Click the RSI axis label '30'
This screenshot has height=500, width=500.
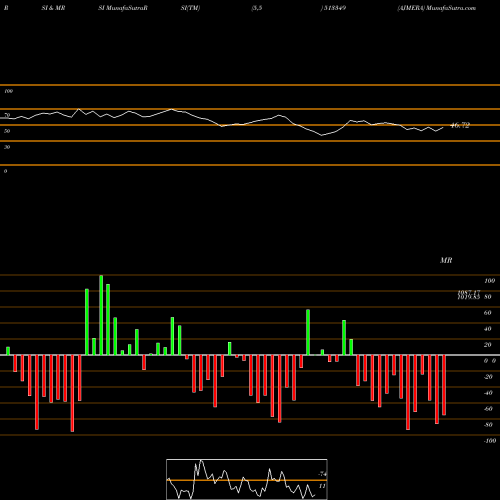pyautogui.click(x=7, y=147)
